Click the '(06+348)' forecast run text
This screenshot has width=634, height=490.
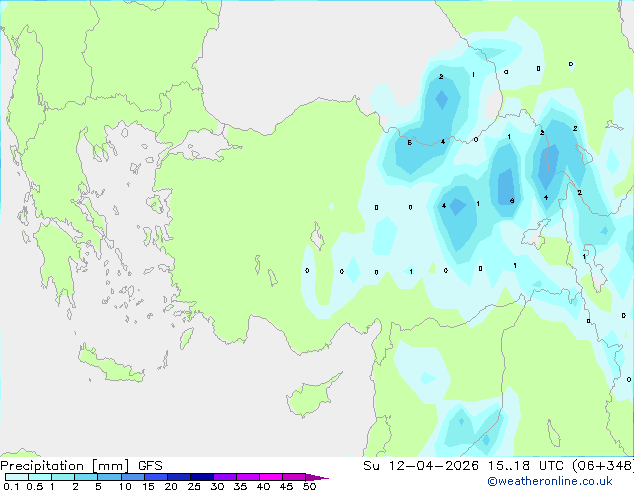point(603,466)
